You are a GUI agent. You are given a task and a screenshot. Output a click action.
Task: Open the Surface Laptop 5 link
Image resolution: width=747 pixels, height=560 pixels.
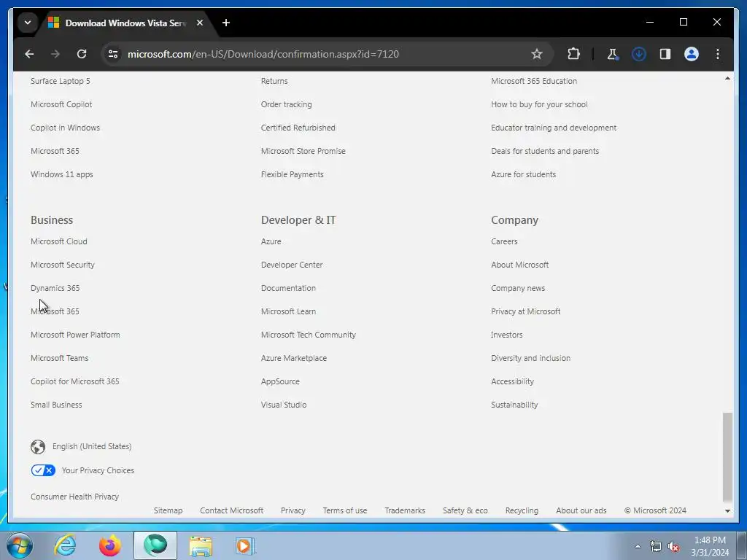61,81
